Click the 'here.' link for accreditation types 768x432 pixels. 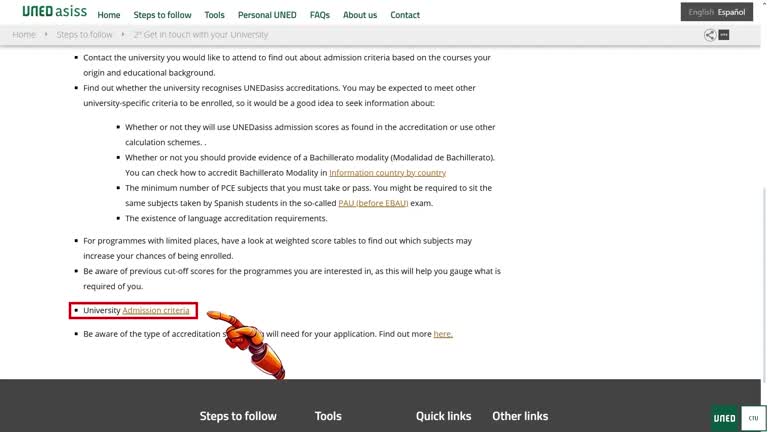443,334
